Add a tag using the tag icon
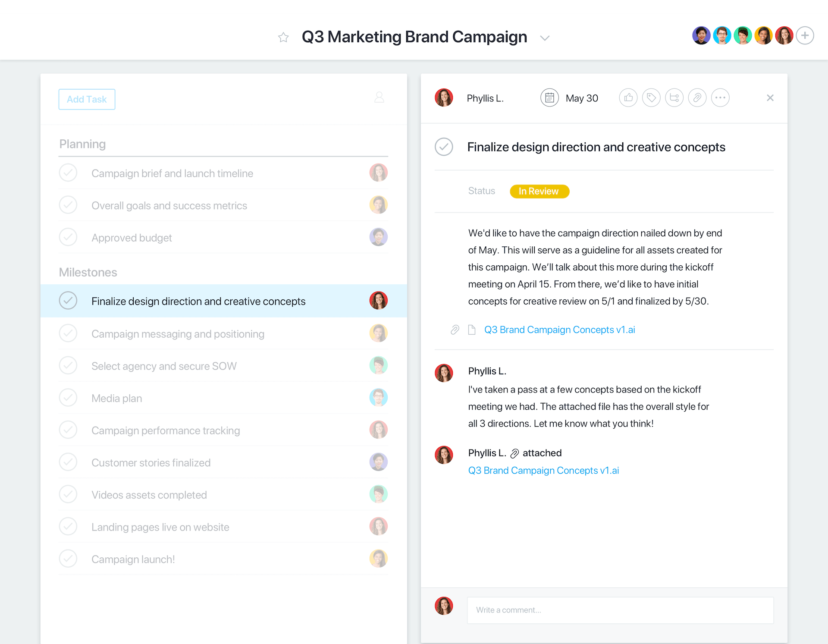Image resolution: width=828 pixels, height=644 pixels. [x=651, y=97]
